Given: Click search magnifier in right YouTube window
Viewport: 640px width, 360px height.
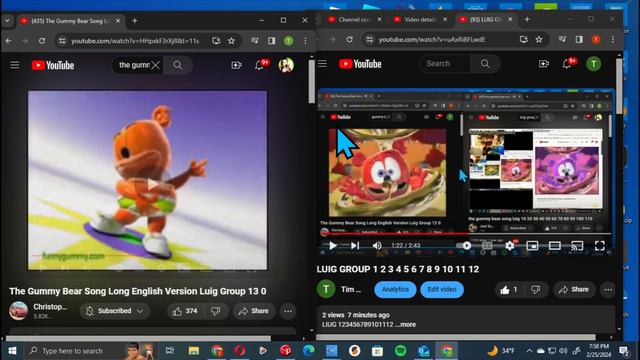Looking at the screenshot, I should [485, 64].
